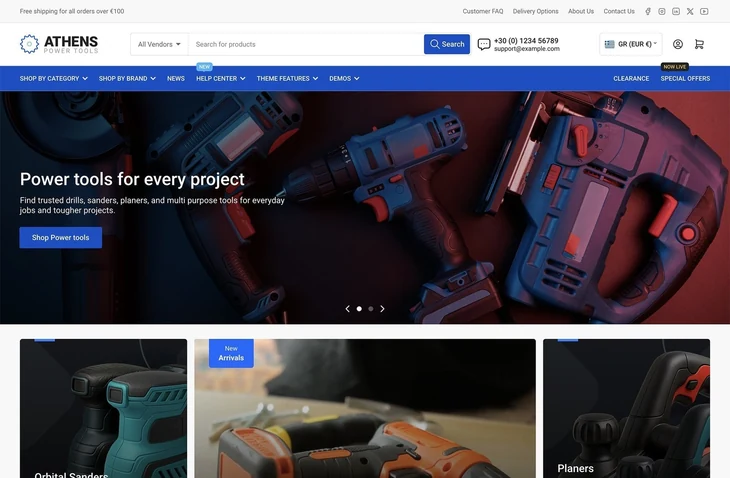Open the GR (EUR €) currency selector
This screenshot has height=478, width=730.
pyautogui.click(x=631, y=44)
